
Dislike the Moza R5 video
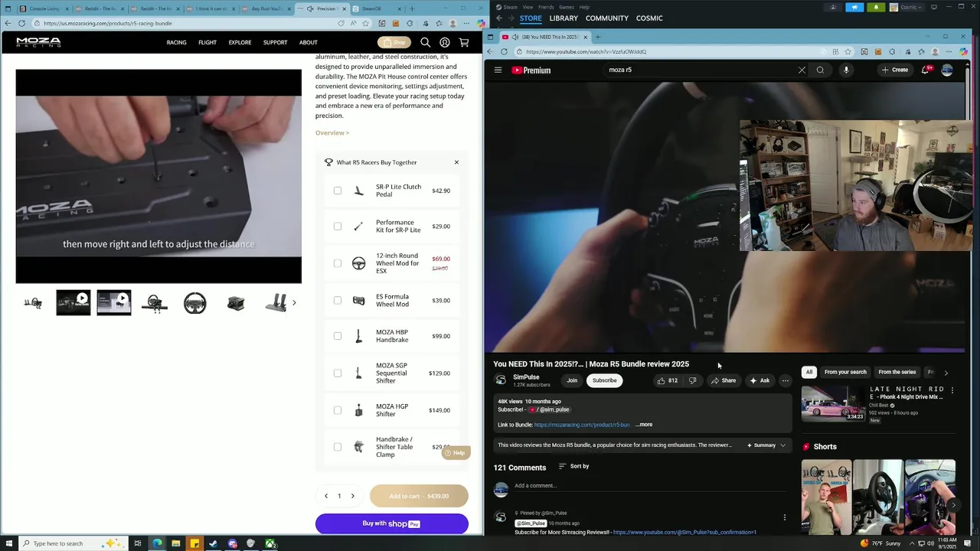click(693, 380)
